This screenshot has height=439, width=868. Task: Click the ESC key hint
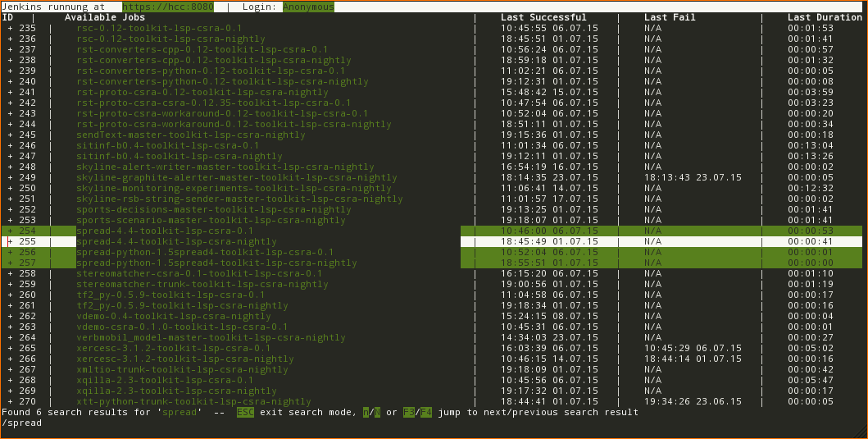(x=245, y=413)
